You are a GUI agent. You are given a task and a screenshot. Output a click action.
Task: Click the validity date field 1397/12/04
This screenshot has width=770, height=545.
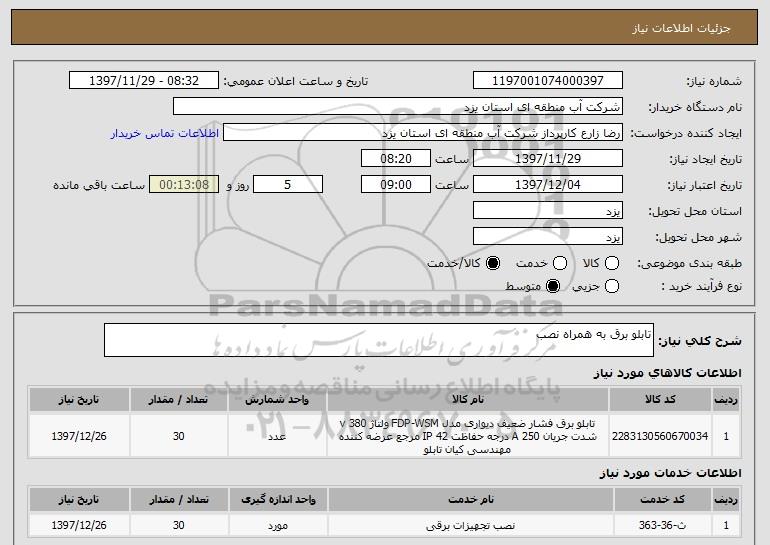(x=548, y=185)
